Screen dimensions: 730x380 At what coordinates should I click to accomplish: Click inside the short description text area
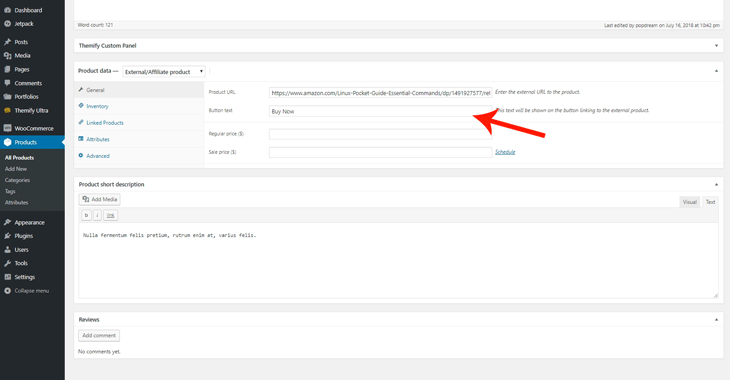[x=399, y=261]
